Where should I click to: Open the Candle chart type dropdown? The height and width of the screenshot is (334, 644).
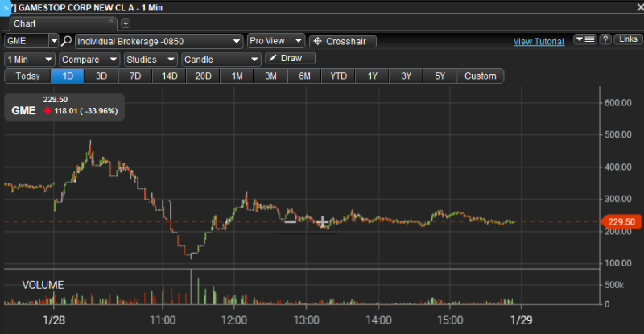point(221,59)
